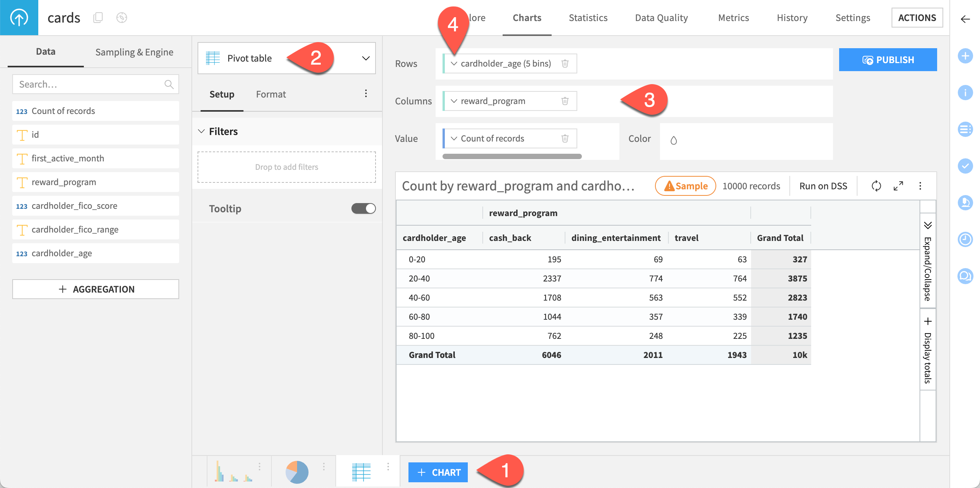Click the search magnifier icon
The image size is (980, 488).
click(x=169, y=84)
